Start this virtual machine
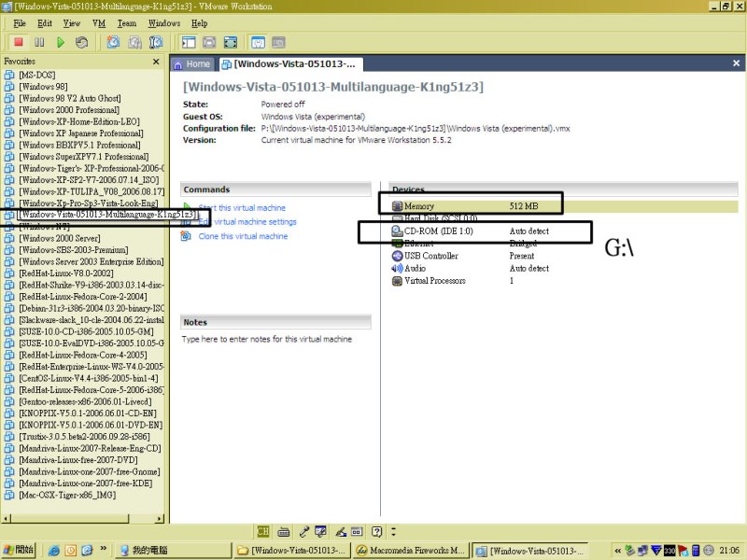 242,208
